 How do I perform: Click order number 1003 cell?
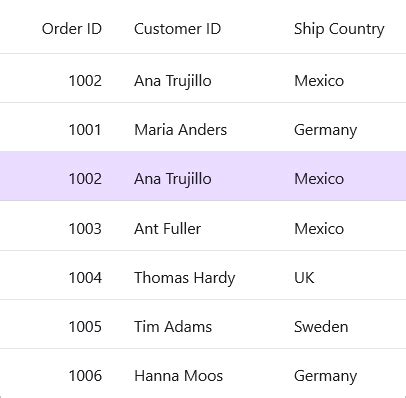pyautogui.click(x=85, y=229)
